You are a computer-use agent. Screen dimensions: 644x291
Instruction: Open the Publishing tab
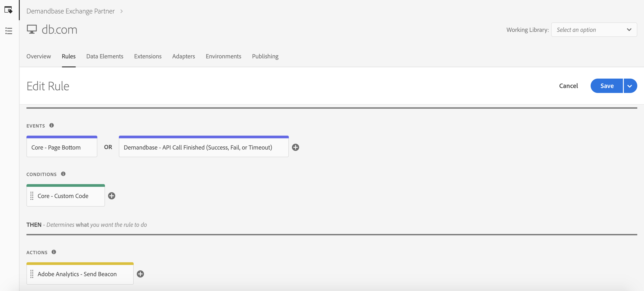coord(265,56)
